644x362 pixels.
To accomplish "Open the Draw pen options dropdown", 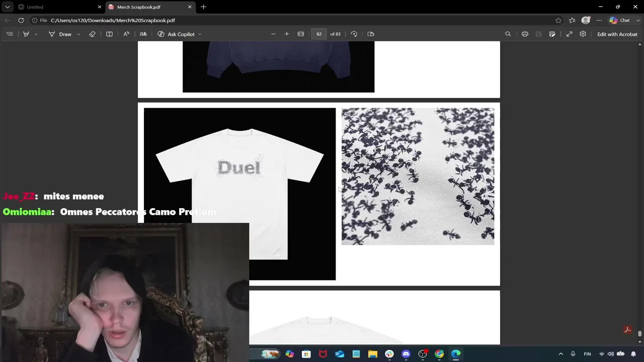I will tap(78, 34).
